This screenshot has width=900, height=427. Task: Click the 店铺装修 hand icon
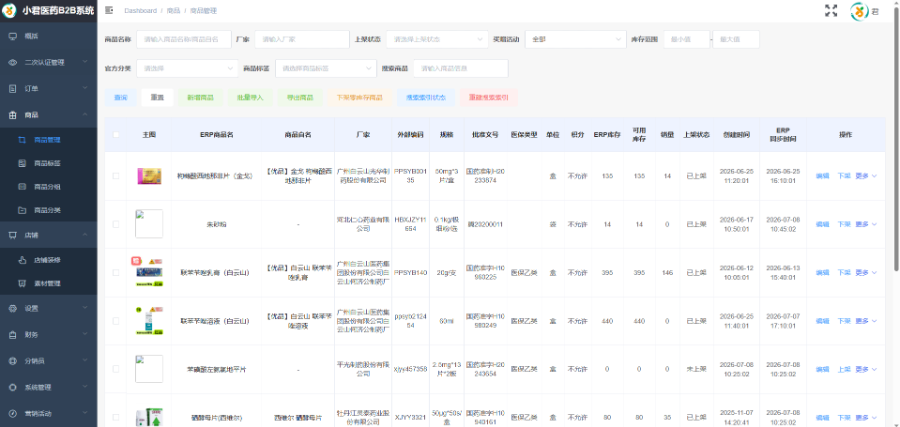tap(22, 260)
